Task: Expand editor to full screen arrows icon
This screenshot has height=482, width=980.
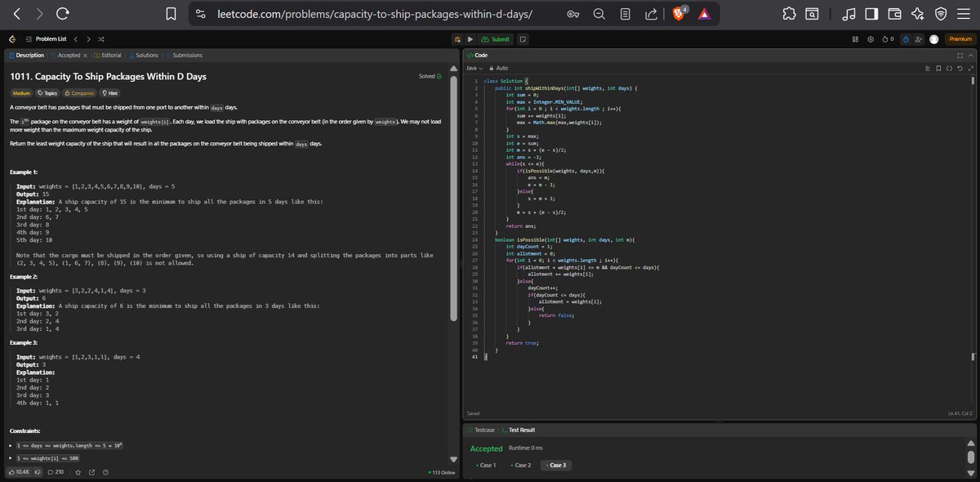Action: 969,68
